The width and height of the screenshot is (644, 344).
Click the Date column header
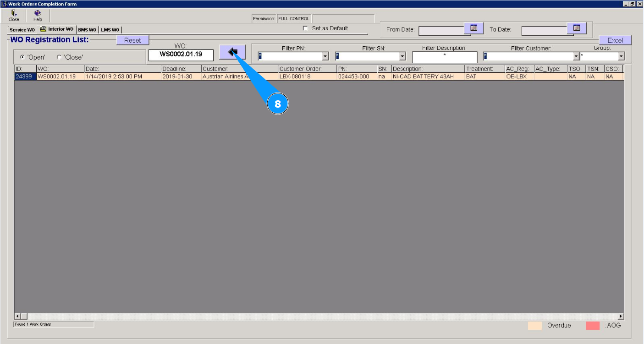pos(122,69)
